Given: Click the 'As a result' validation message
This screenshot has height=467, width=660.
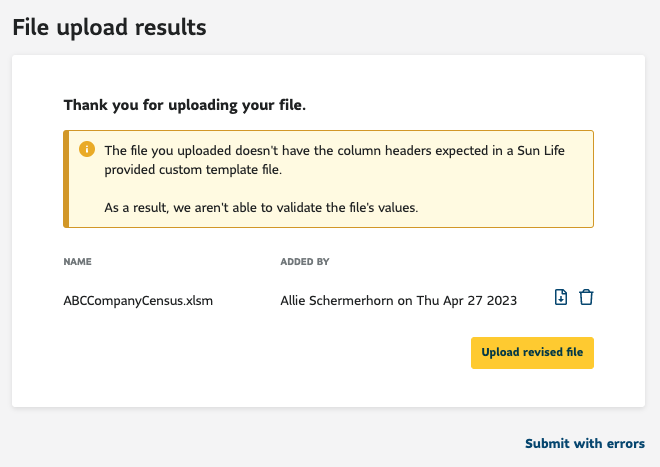Looking at the screenshot, I should (261, 208).
